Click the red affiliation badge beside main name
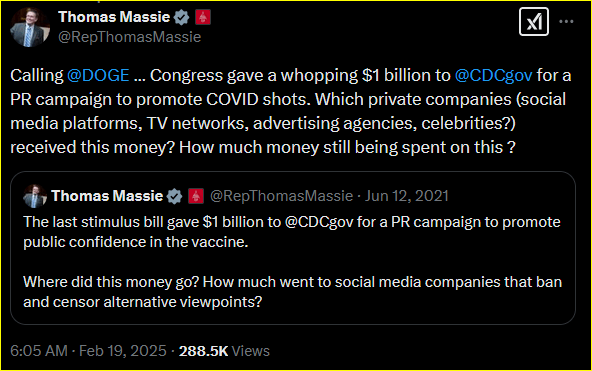592x371 pixels. tap(203, 17)
